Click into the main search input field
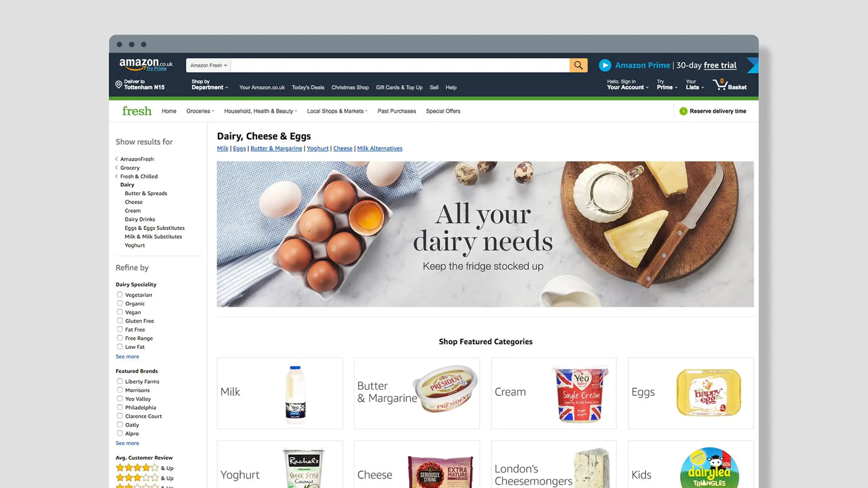The image size is (868, 488). (400, 65)
